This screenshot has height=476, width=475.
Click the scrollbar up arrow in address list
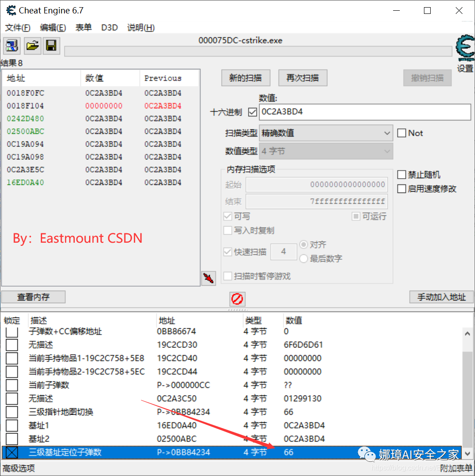click(467, 334)
